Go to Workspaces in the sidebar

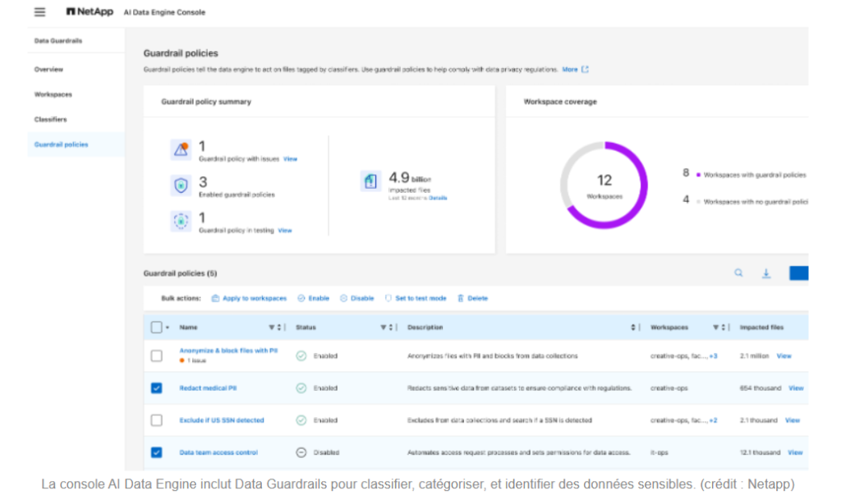[53, 94]
